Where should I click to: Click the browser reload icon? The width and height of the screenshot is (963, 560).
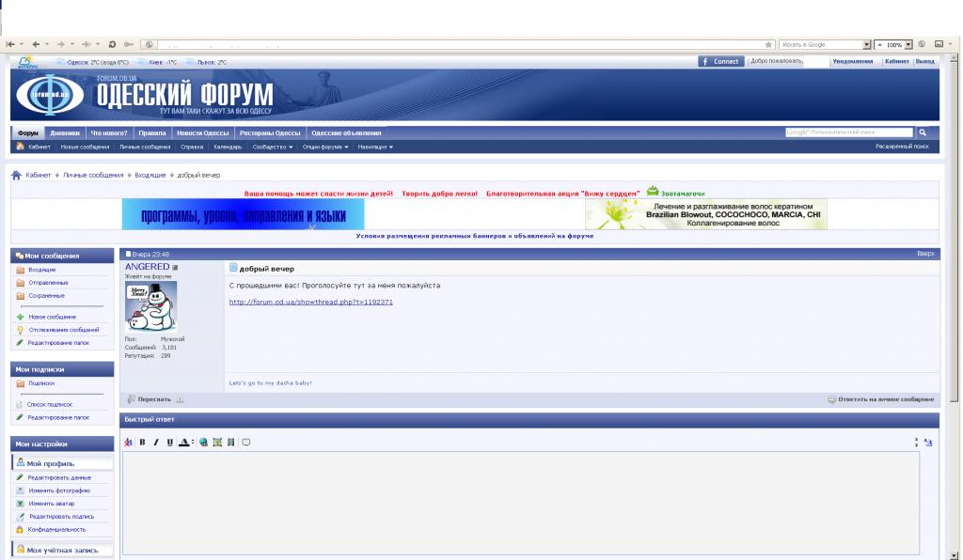[112, 44]
